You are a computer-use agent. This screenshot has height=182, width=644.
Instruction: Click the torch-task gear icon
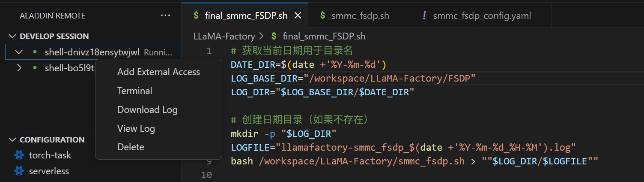click(x=19, y=155)
